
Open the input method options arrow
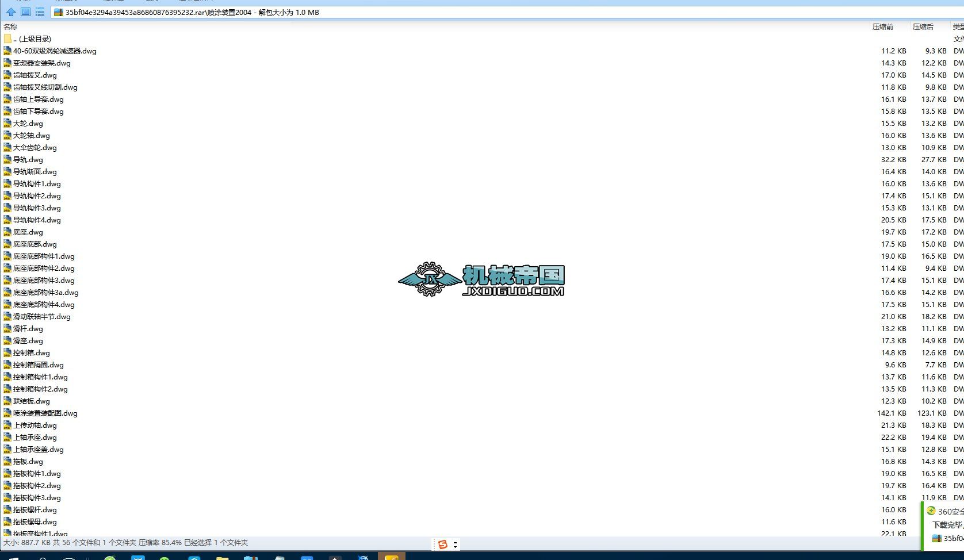coord(455,544)
